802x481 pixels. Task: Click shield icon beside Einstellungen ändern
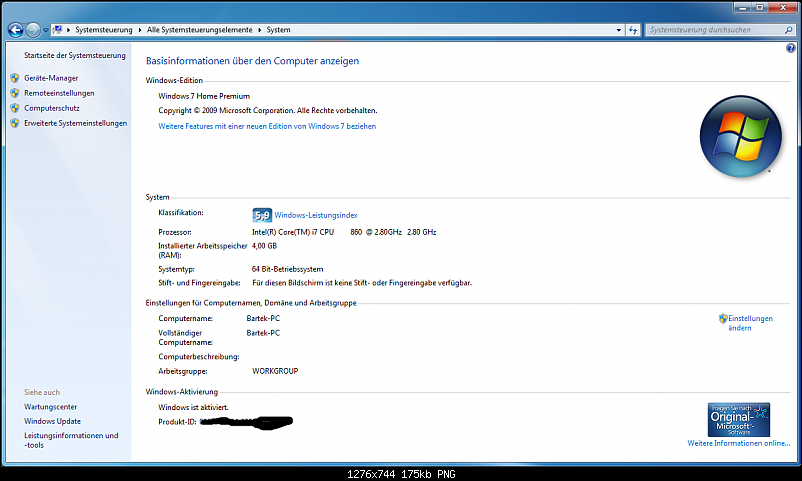(723, 318)
